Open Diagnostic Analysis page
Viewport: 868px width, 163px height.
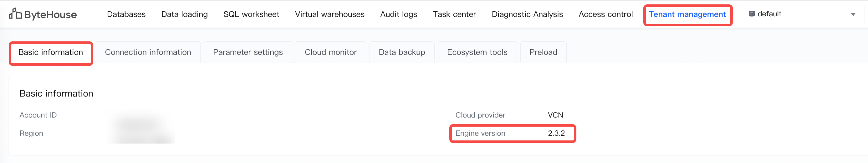pos(527,14)
